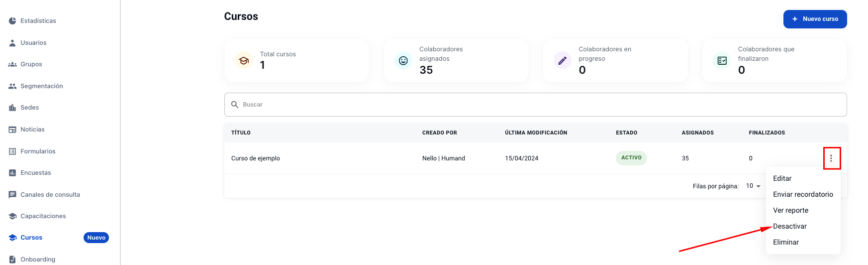Go to Segmentación in the sidebar
The width and height of the screenshot is (868, 265).
tap(42, 86)
